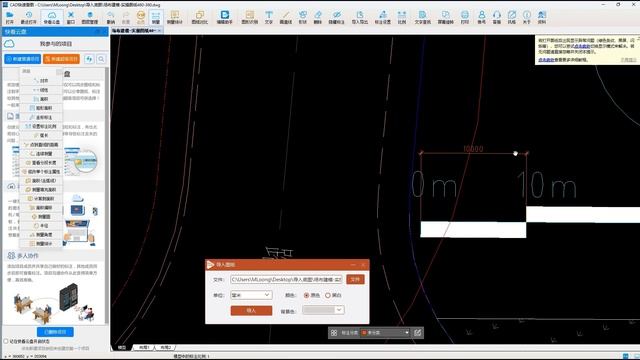Select the draw line tool icon

pyautogui.click(x=286, y=17)
